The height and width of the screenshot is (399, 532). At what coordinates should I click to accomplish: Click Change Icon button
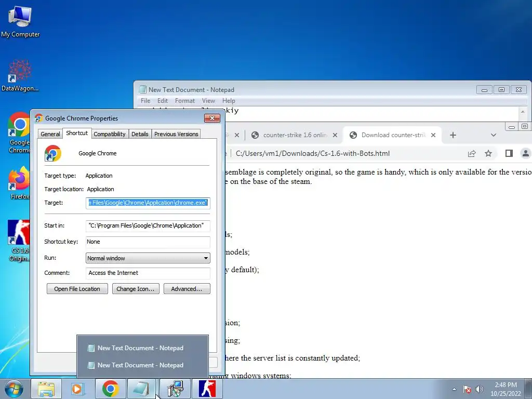[136, 289]
